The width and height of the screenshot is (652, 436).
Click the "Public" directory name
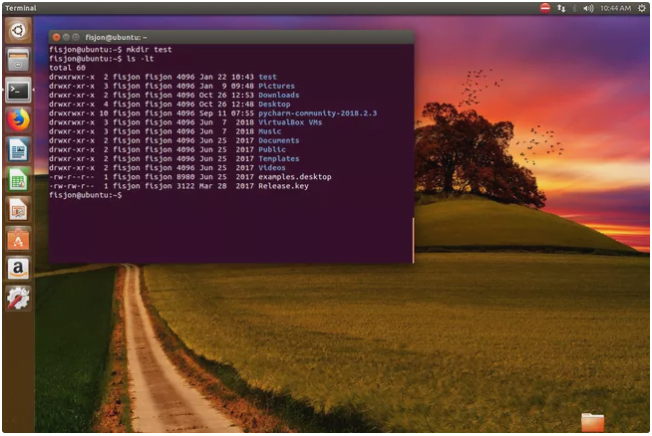tap(272, 150)
